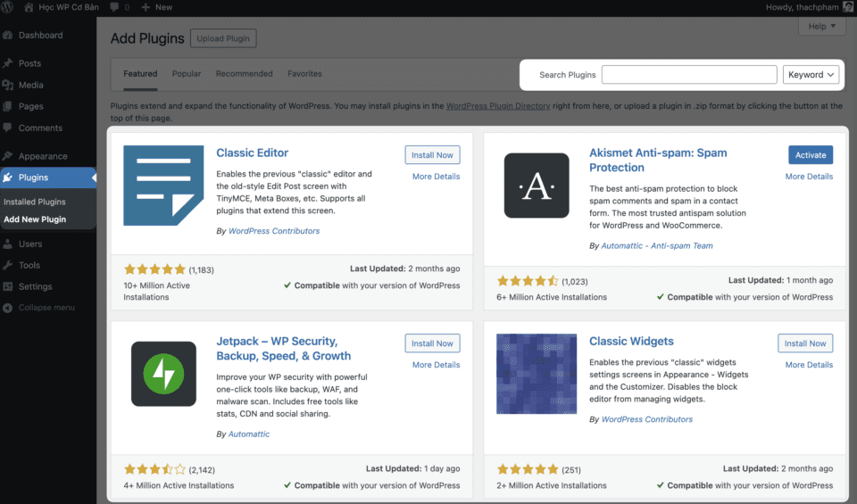This screenshot has height=504, width=857.
Task: Click the Comments icon in sidebar
Action: [x=8, y=128]
